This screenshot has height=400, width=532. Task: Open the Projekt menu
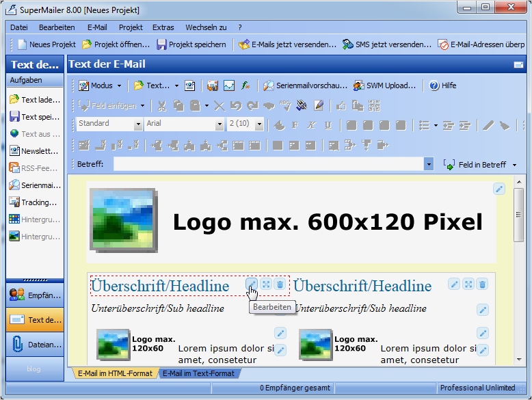click(x=131, y=27)
